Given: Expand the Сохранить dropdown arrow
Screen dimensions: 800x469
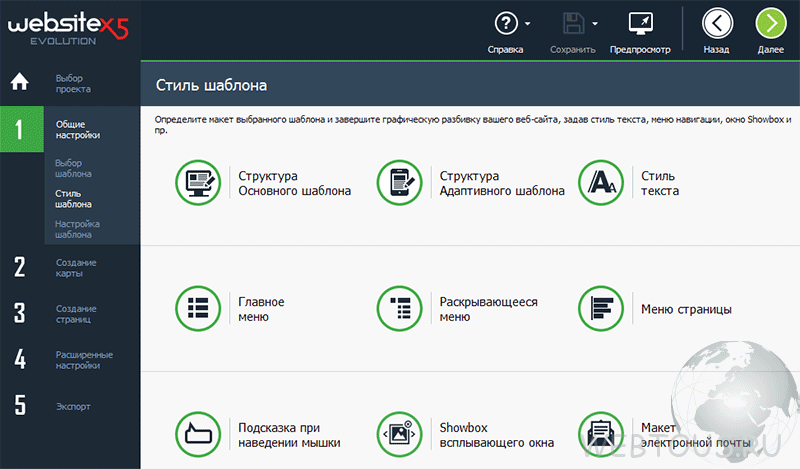Looking at the screenshot, I should 595,23.
